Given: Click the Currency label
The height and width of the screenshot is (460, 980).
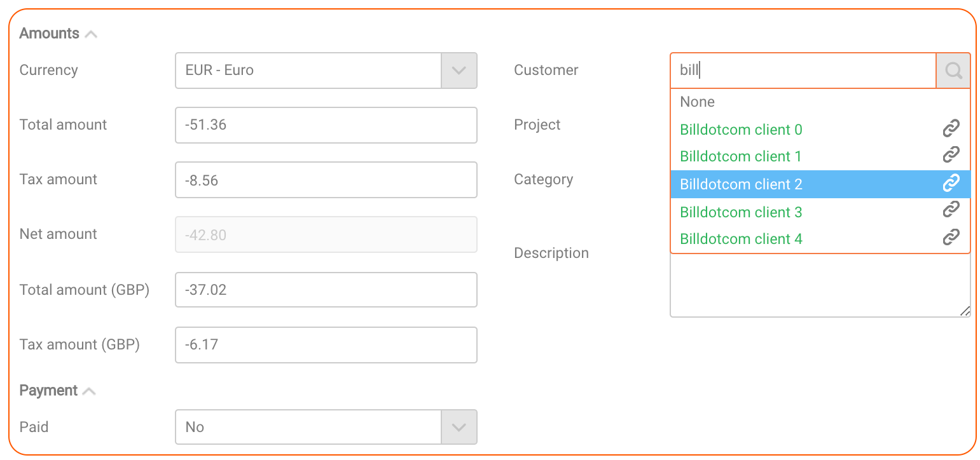Looking at the screenshot, I should point(49,70).
